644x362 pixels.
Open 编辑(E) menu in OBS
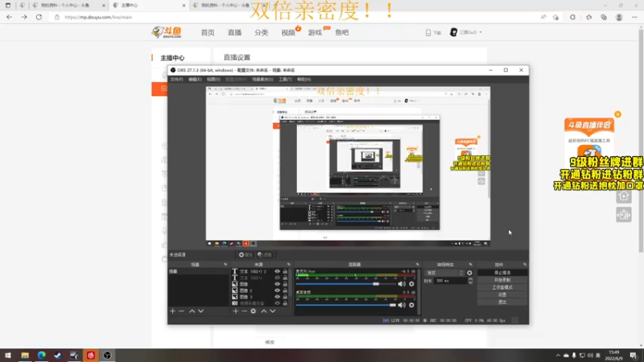(x=195, y=79)
